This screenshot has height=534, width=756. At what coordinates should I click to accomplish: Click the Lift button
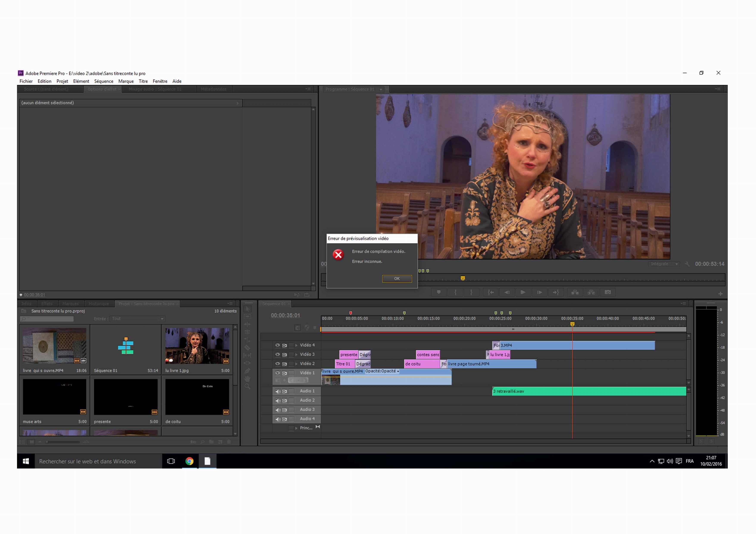[x=575, y=292]
